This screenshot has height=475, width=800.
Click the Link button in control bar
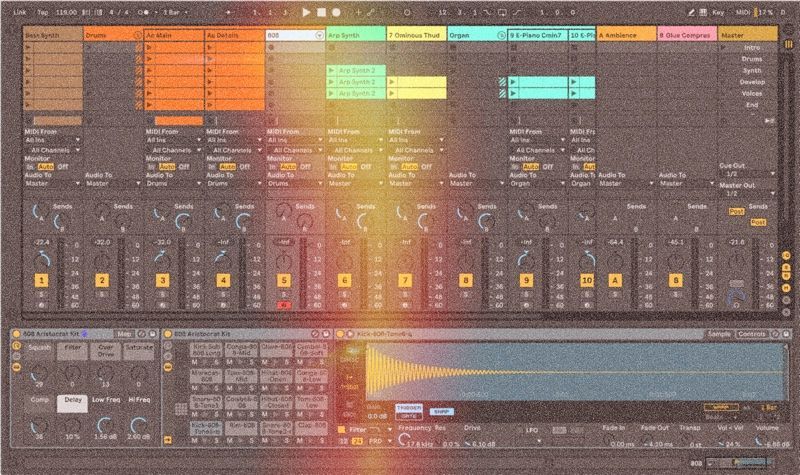(20, 12)
